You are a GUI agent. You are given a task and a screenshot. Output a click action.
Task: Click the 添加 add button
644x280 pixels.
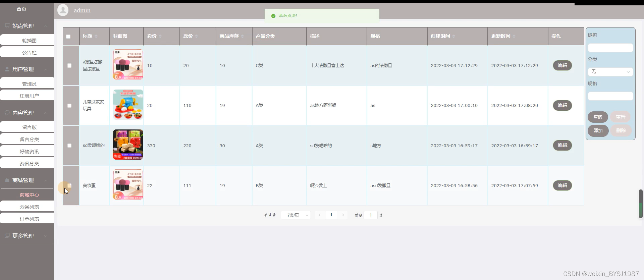(x=598, y=130)
